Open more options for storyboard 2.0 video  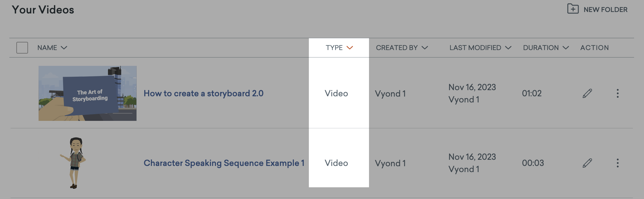coord(617,93)
